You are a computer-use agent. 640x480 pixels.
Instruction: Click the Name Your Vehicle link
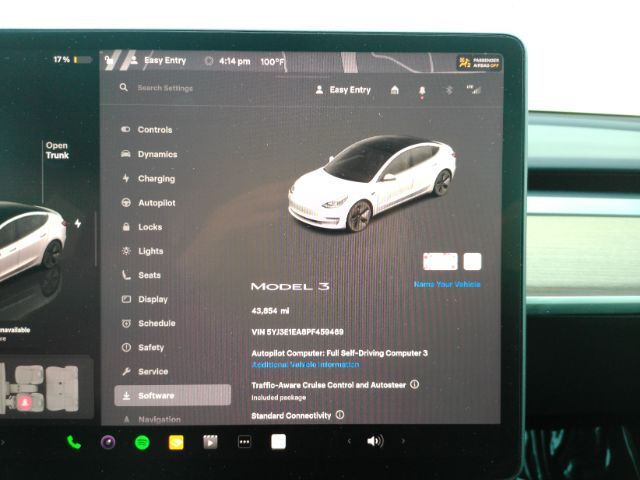point(447,284)
